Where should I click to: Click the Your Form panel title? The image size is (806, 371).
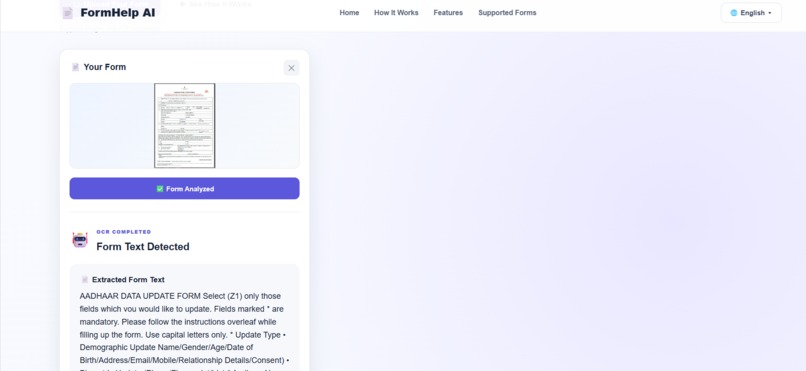[105, 67]
